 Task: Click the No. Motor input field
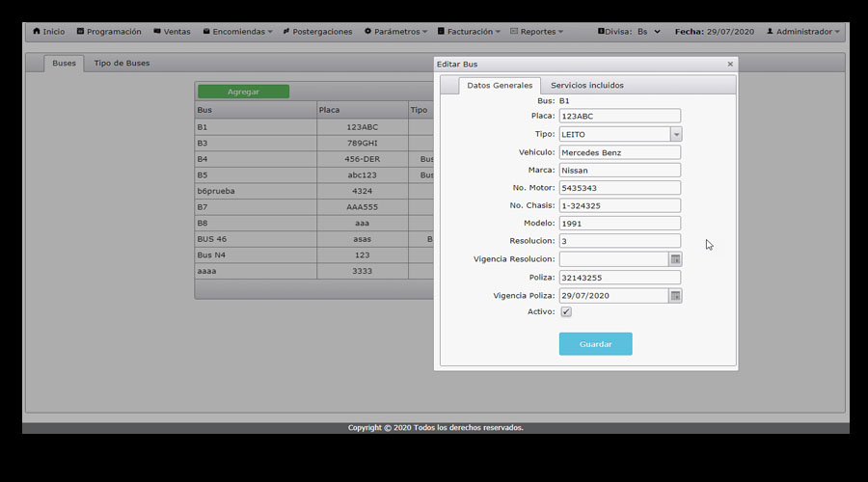tap(620, 188)
